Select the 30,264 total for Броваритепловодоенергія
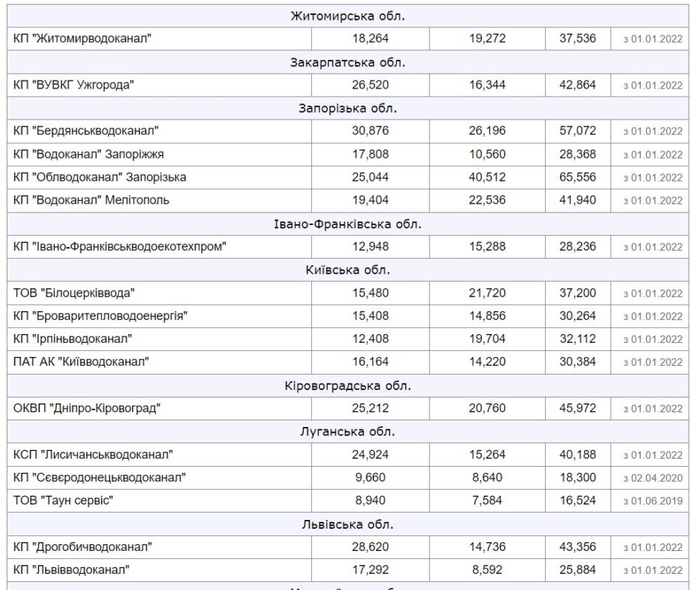 pyautogui.click(x=577, y=316)
